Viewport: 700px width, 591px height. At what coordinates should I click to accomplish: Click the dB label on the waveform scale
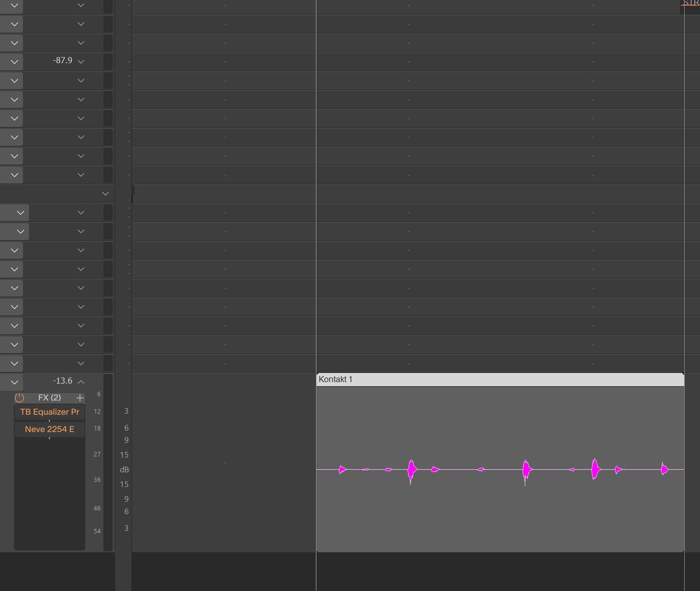point(124,470)
